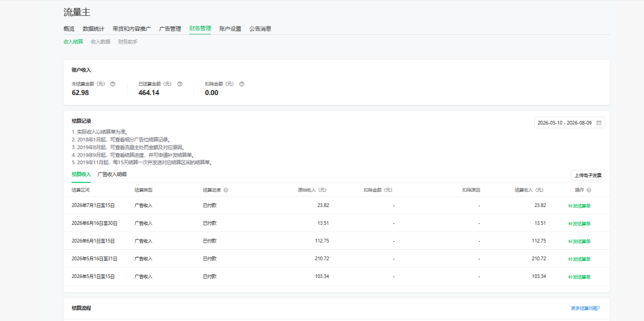This screenshot has height=321, width=644.
Task: Click the 2026年6月16日至30日 period cell
Action: coord(95,223)
